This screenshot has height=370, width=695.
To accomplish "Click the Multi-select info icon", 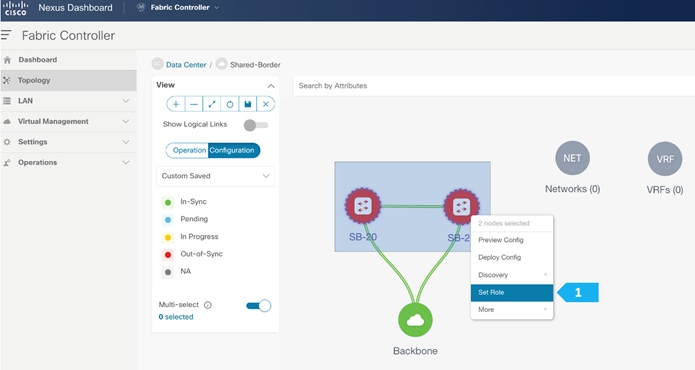I will (x=207, y=305).
